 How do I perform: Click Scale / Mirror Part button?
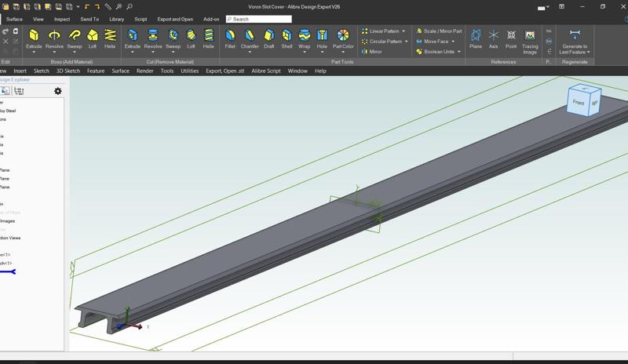point(439,31)
